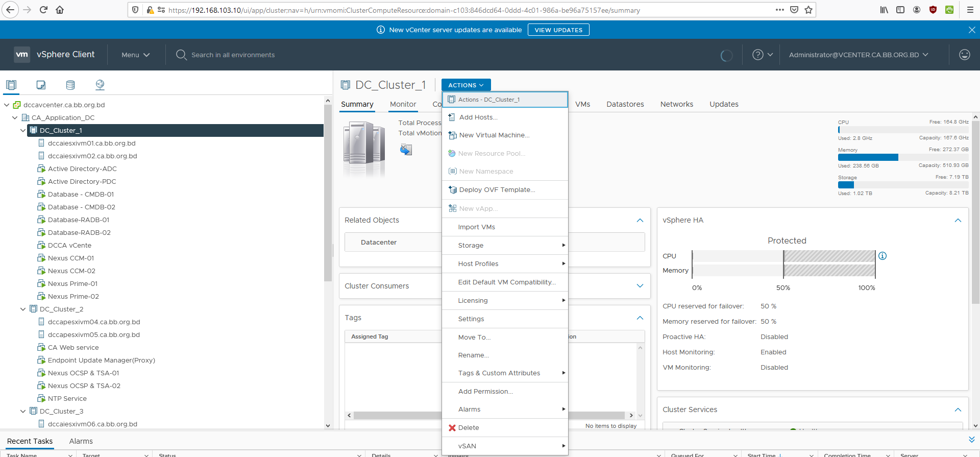Click the site security lock warning icon
Screen dimensions: 980x457
pos(150,10)
